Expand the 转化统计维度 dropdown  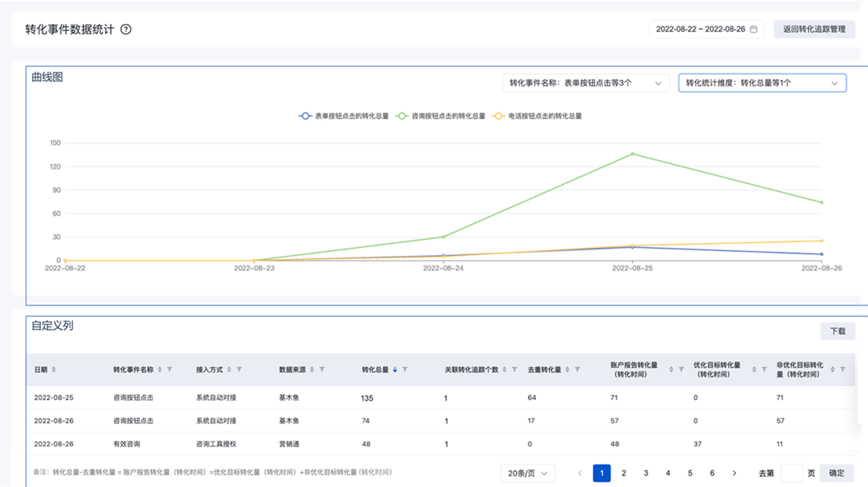[762, 83]
